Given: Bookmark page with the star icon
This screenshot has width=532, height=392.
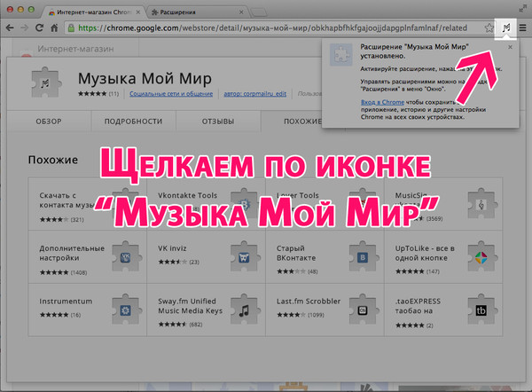Looking at the screenshot, I should coord(489,28).
